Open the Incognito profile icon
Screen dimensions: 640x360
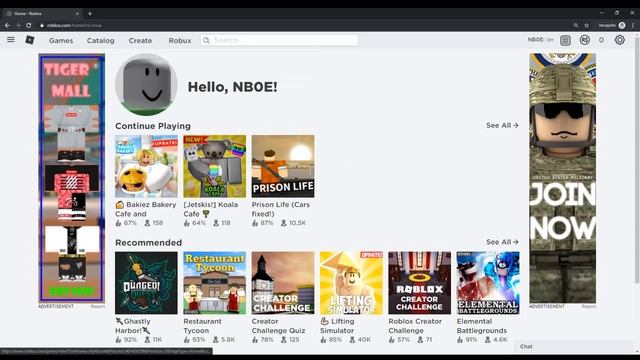pos(622,25)
